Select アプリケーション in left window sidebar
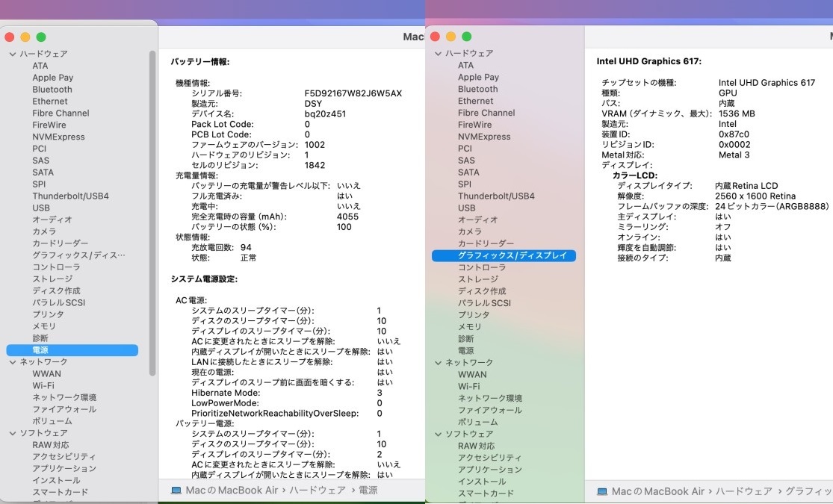The image size is (833, 504). [64, 468]
